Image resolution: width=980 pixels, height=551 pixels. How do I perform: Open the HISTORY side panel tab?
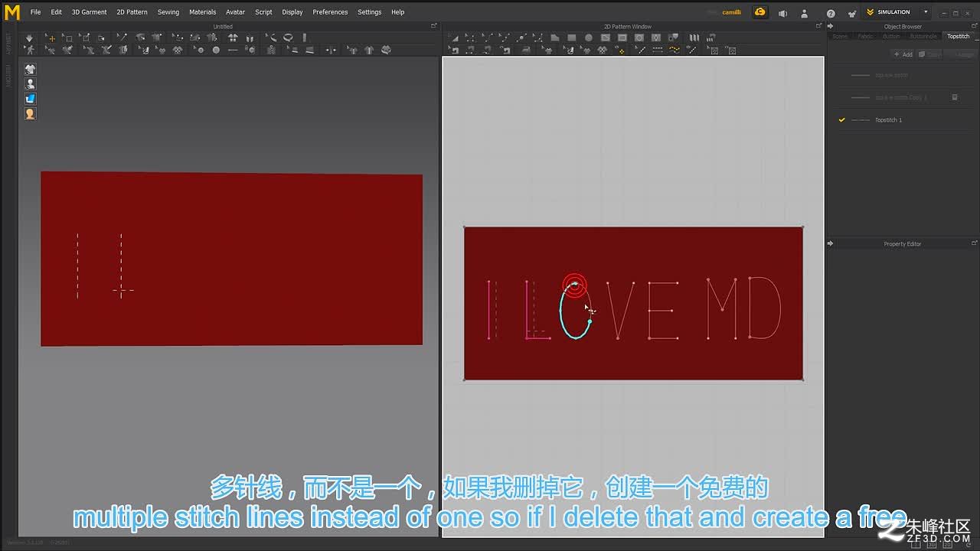pyautogui.click(x=8, y=75)
